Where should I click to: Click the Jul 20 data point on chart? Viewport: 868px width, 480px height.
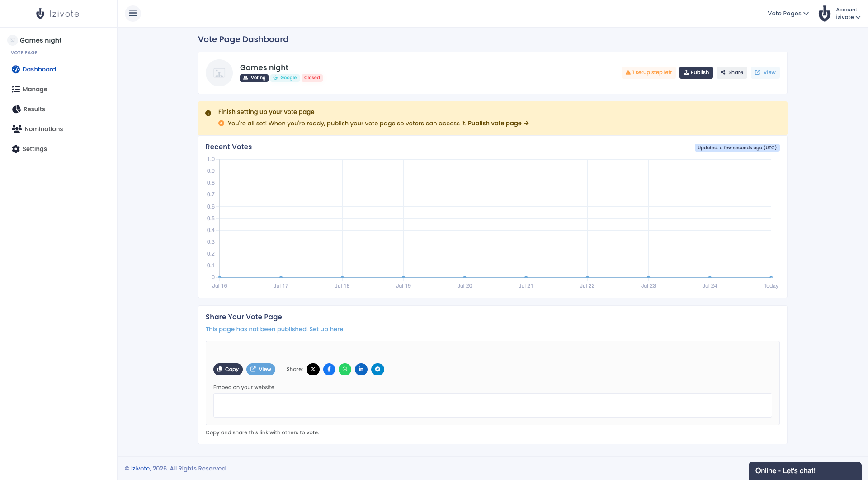click(x=465, y=277)
